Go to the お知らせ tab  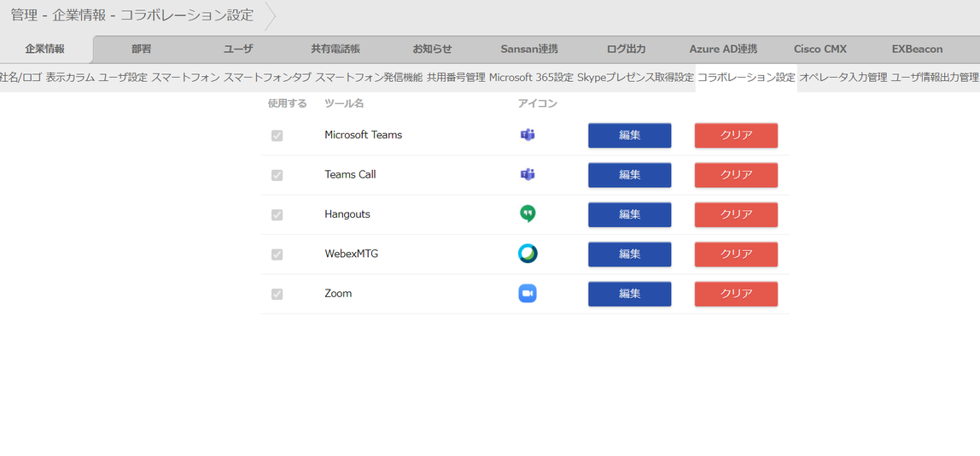point(432,50)
